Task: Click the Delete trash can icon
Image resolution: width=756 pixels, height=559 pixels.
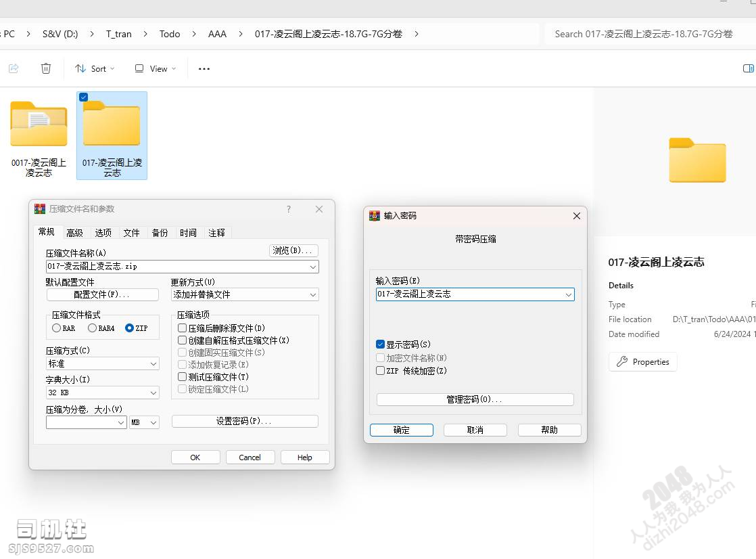Action: pos(46,68)
